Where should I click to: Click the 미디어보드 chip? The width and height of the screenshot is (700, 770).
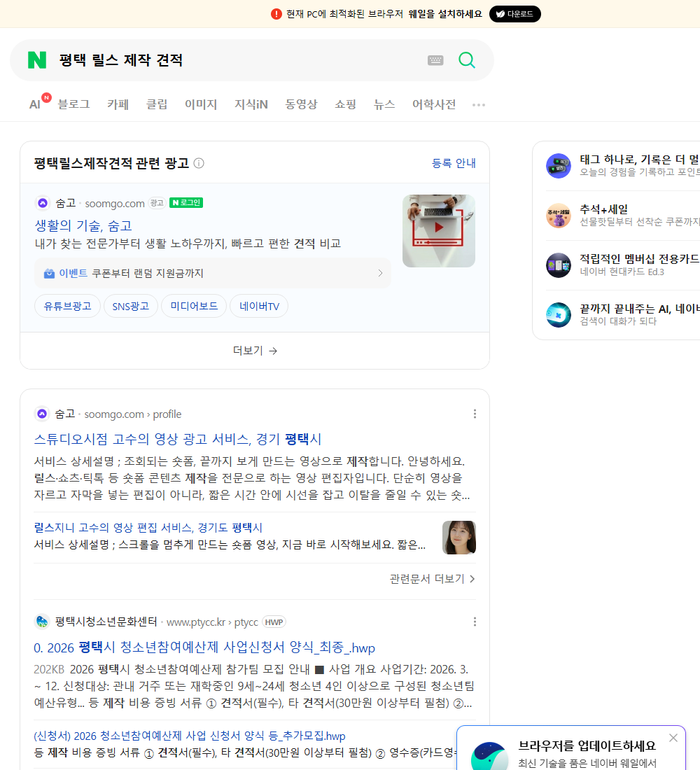pos(194,307)
